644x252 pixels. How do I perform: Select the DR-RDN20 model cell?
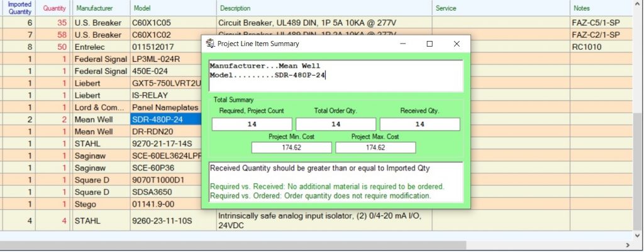pyautogui.click(x=165, y=132)
